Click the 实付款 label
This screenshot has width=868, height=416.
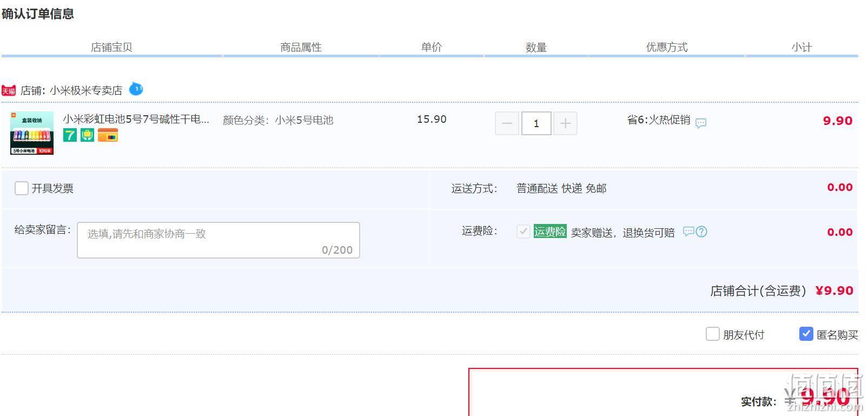coord(759,401)
